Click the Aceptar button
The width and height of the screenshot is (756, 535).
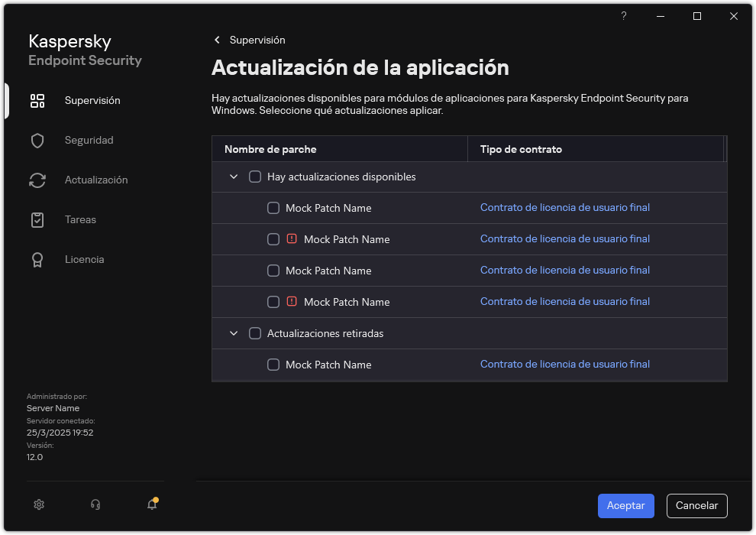click(625, 505)
